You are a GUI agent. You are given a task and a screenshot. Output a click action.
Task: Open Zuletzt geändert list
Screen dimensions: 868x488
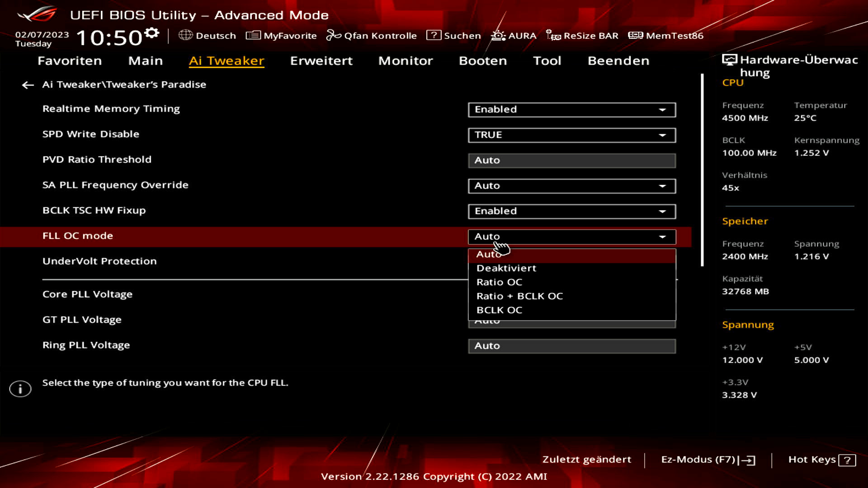pos(586,460)
